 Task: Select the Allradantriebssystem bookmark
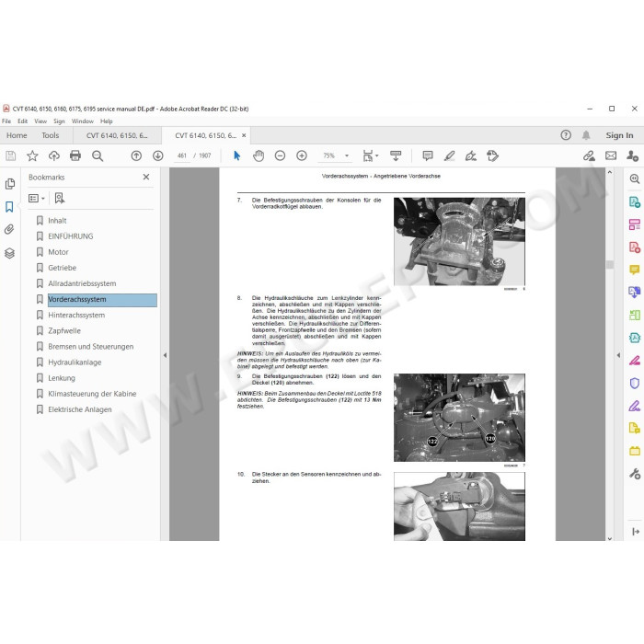(x=82, y=283)
